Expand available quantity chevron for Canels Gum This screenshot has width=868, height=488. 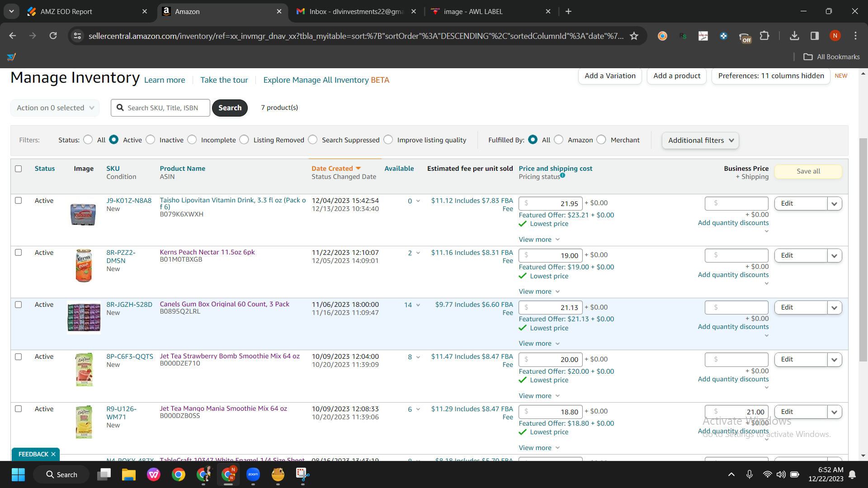418,305
